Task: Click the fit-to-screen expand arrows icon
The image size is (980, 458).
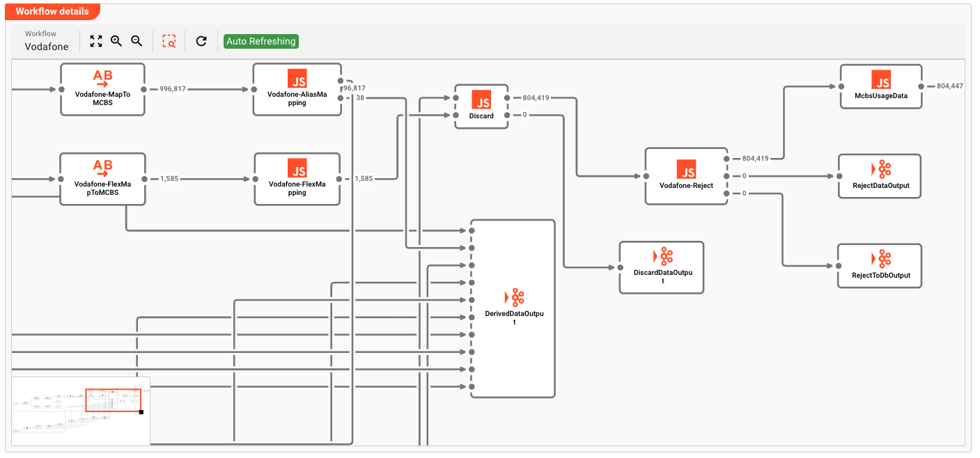Action: [x=96, y=41]
